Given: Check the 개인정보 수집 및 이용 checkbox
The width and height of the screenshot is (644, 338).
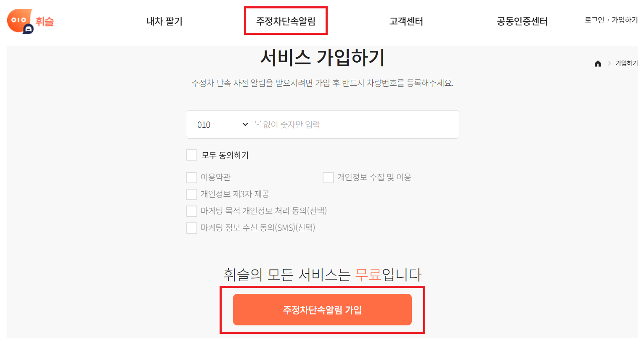Looking at the screenshot, I should click(x=329, y=177).
